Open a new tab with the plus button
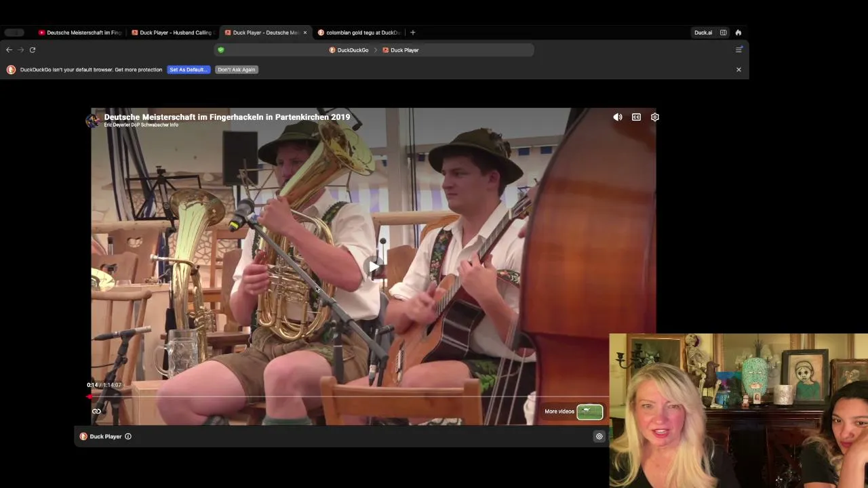The width and height of the screenshot is (868, 488). pyautogui.click(x=412, y=33)
